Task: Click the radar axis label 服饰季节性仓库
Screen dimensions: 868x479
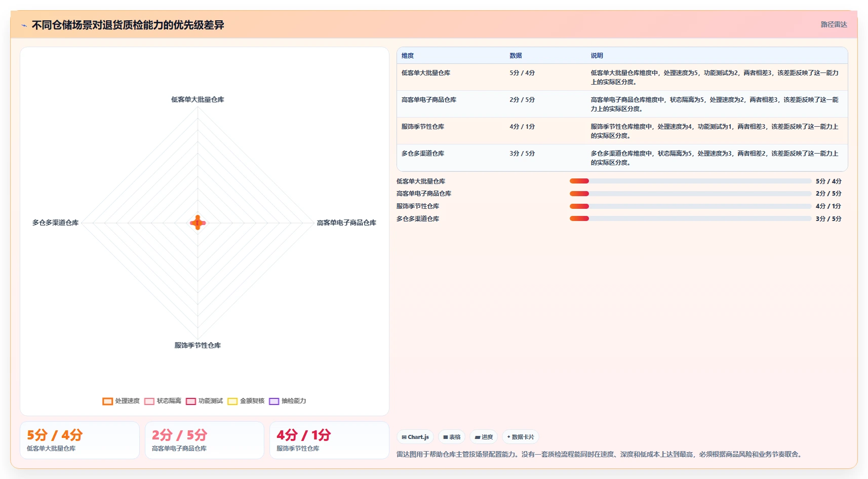Action: point(198,346)
